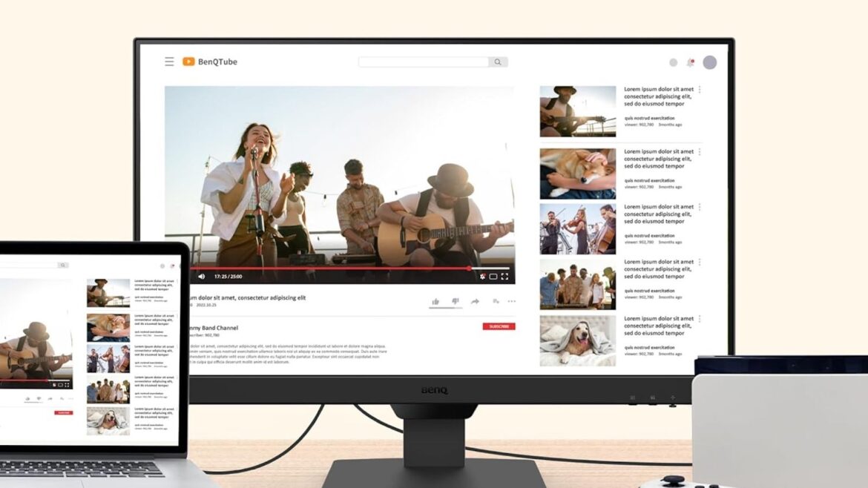Focus the monitor's BenQTube search field

pyautogui.click(x=424, y=62)
